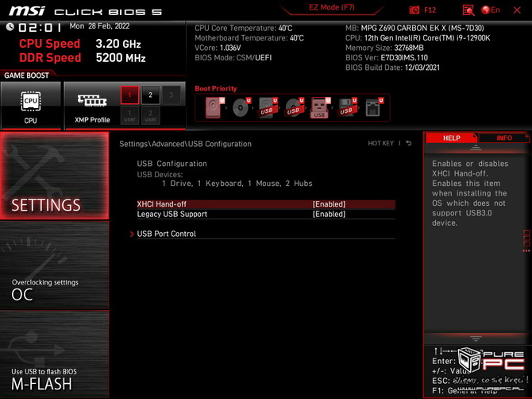Click the date Mon 28 Feb, 2022
Screen dimensions: 532x399
(x=99, y=26)
